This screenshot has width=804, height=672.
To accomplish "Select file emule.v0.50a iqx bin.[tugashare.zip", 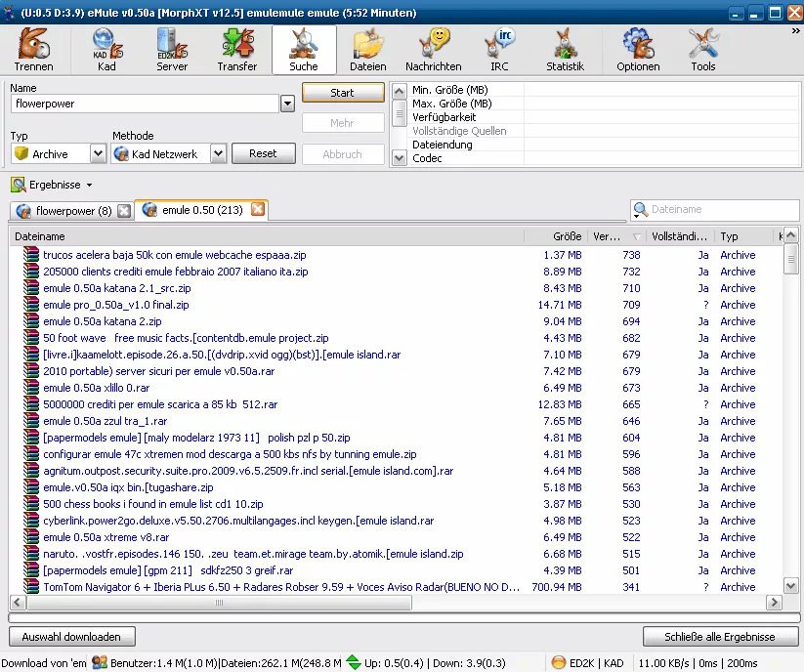I will [128, 487].
